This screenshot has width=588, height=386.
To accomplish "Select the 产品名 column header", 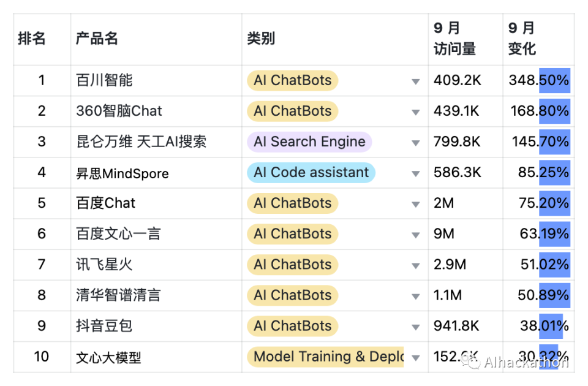I will click(97, 39).
